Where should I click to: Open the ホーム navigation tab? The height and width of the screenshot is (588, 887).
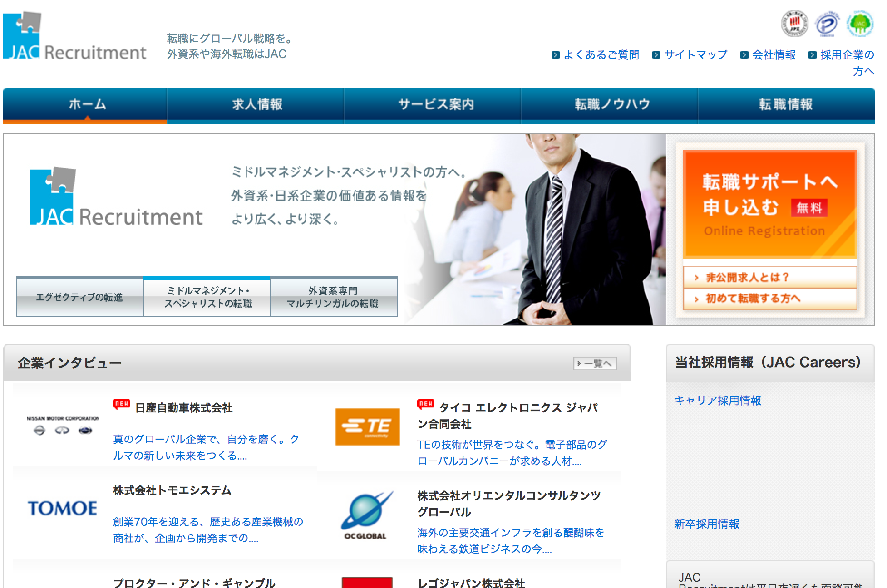[87, 104]
